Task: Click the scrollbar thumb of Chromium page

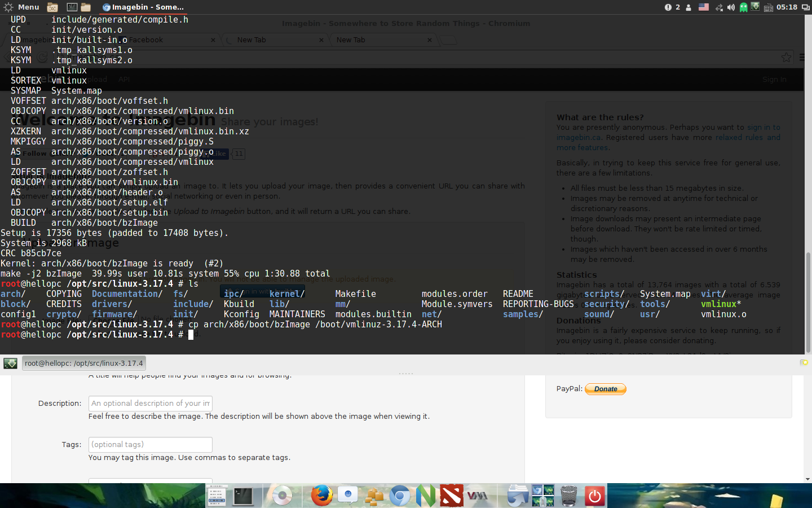Action: click(808, 302)
